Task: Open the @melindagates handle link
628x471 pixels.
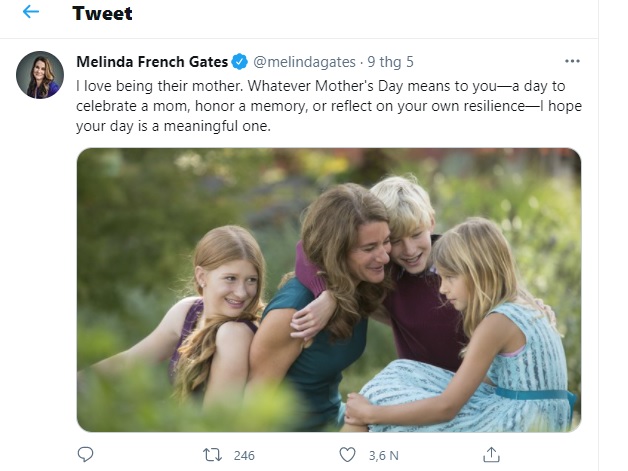Action: [310, 61]
